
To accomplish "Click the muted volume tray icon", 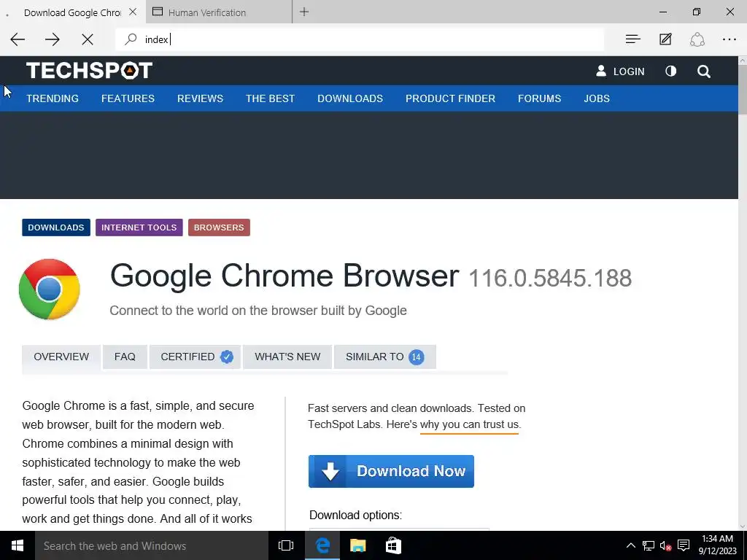I will tap(665, 545).
